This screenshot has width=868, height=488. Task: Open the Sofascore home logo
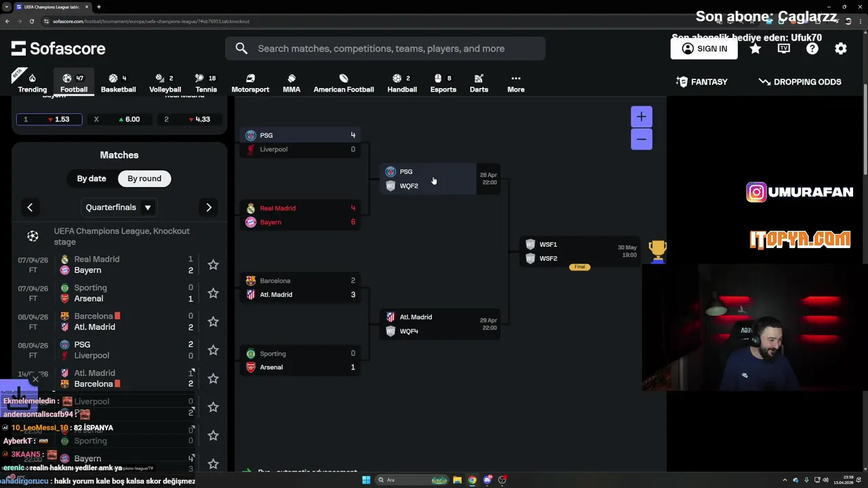[58, 48]
